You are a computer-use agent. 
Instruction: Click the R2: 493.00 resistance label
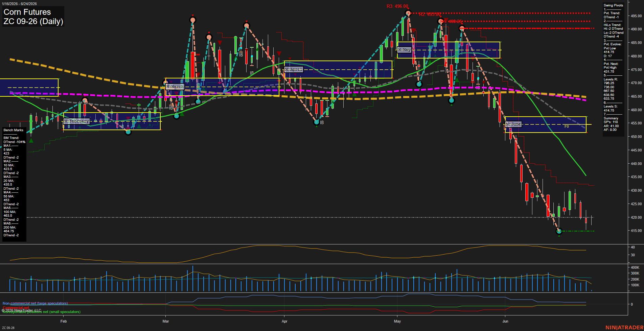point(430,15)
